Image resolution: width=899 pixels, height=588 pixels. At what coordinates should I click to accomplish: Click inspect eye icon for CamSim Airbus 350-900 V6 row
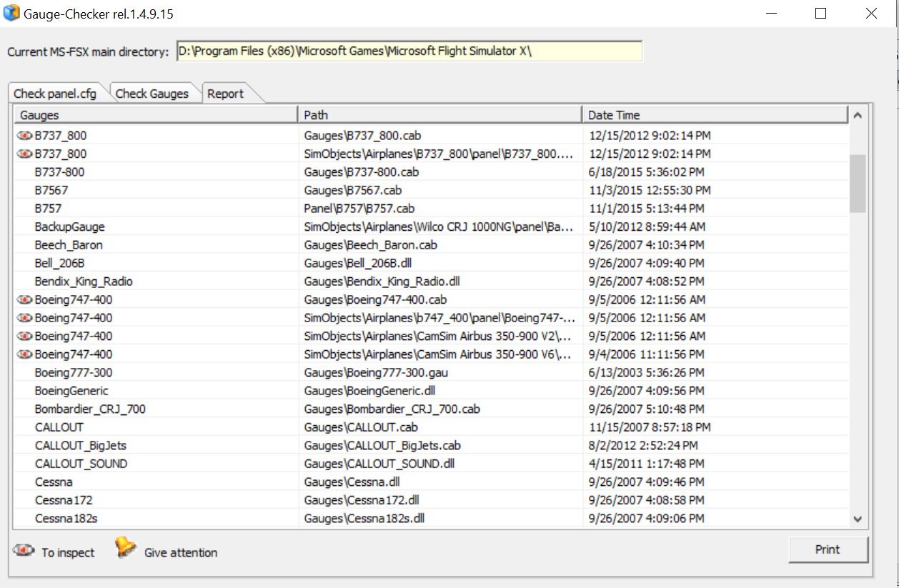[25, 354]
